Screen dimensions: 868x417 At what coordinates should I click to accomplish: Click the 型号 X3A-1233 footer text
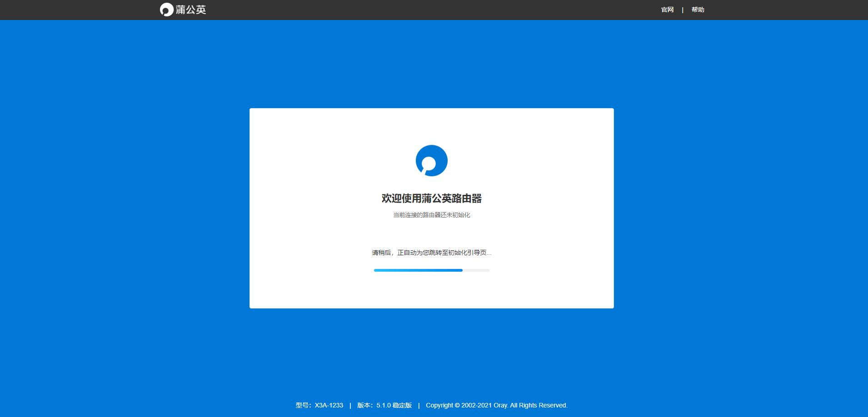319,405
